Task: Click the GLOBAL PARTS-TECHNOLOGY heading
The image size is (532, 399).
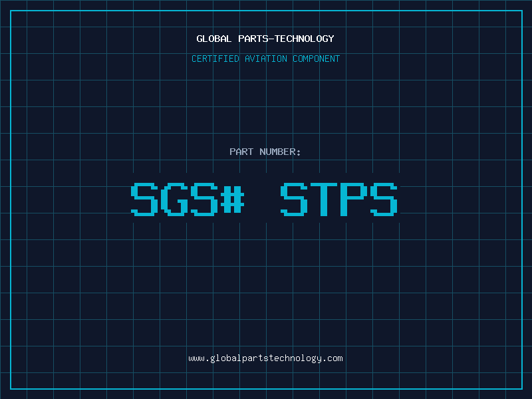Action: point(265,39)
